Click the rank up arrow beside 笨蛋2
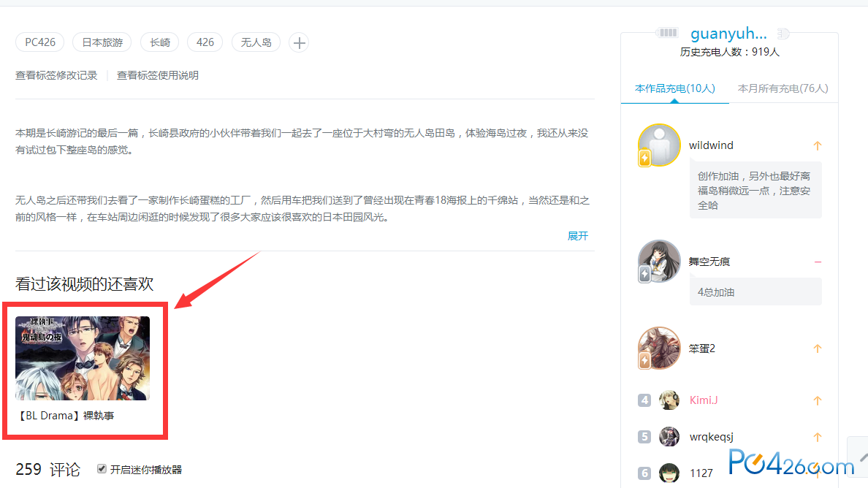The image size is (868, 488). point(818,348)
